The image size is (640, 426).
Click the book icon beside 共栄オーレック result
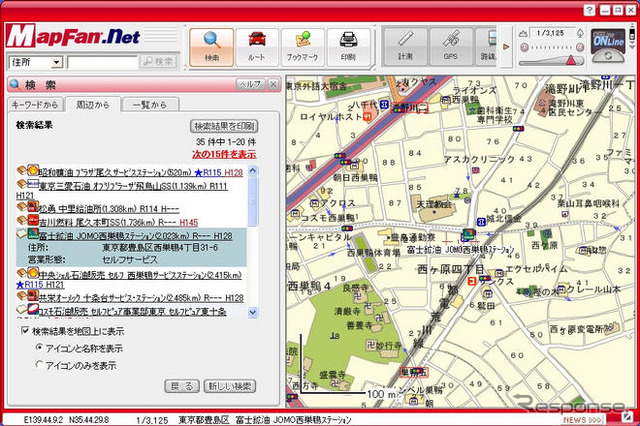coord(22,296)
